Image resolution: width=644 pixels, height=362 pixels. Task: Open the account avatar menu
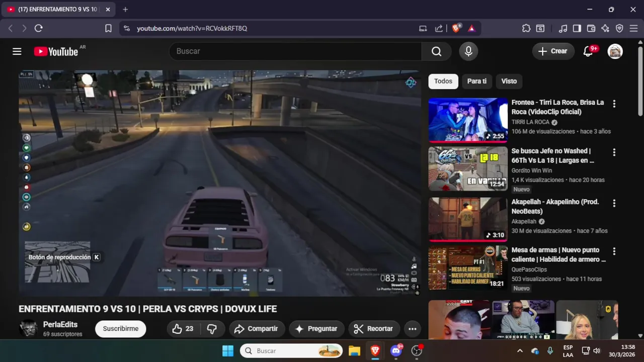615,51
